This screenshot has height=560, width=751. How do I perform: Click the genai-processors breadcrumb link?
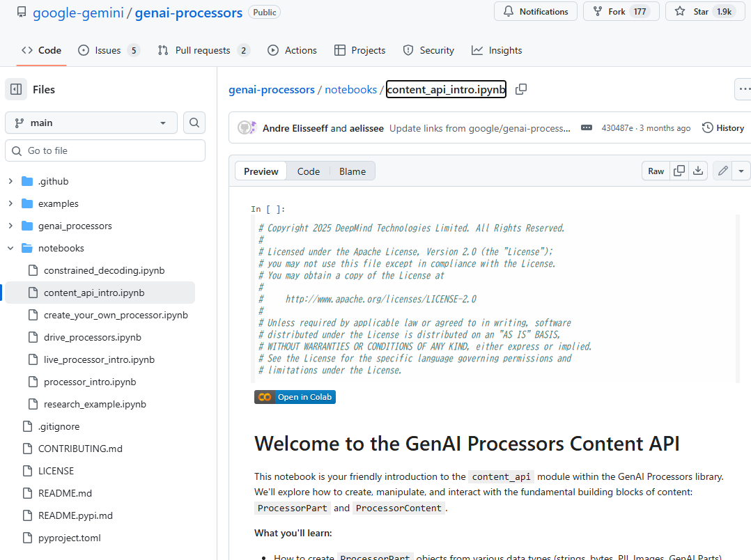272,90
